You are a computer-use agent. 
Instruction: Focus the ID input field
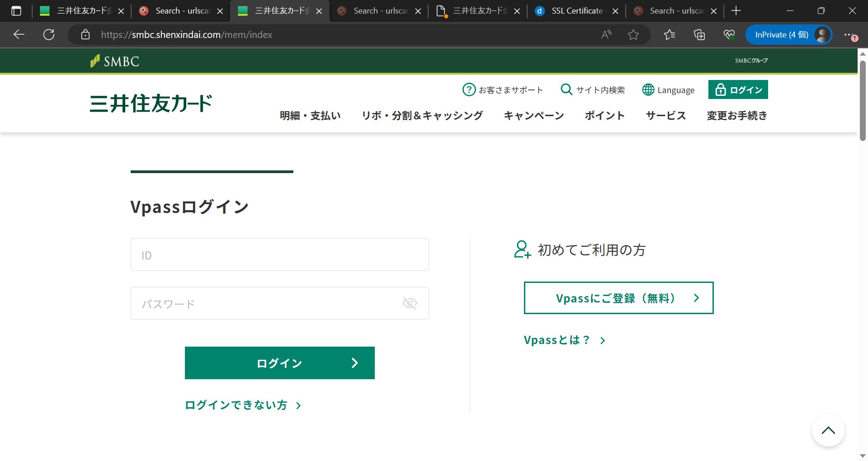279,254
